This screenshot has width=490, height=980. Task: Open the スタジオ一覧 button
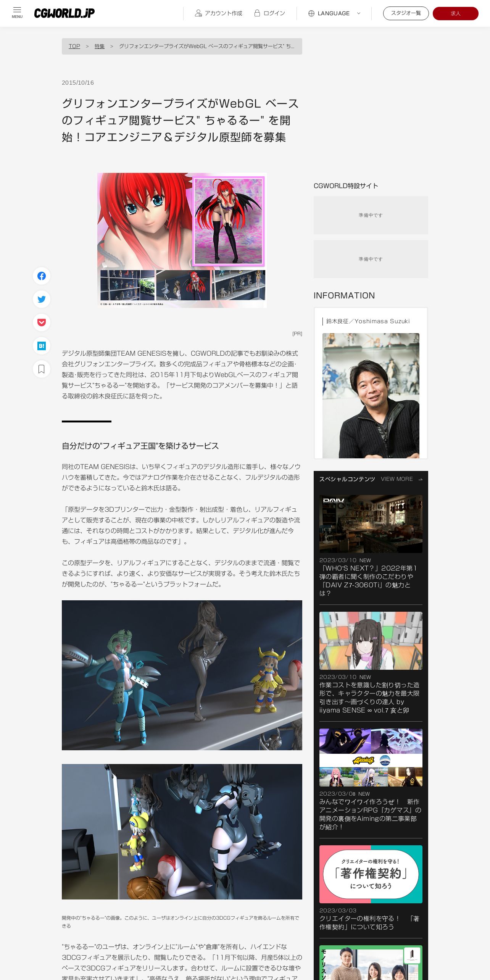pyautogui.click(x=406, y=13)
